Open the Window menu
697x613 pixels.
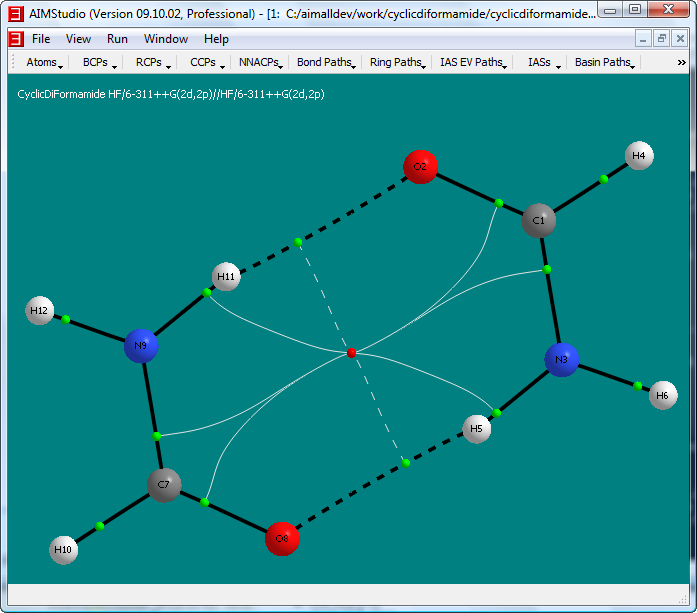tap(165, 39)
